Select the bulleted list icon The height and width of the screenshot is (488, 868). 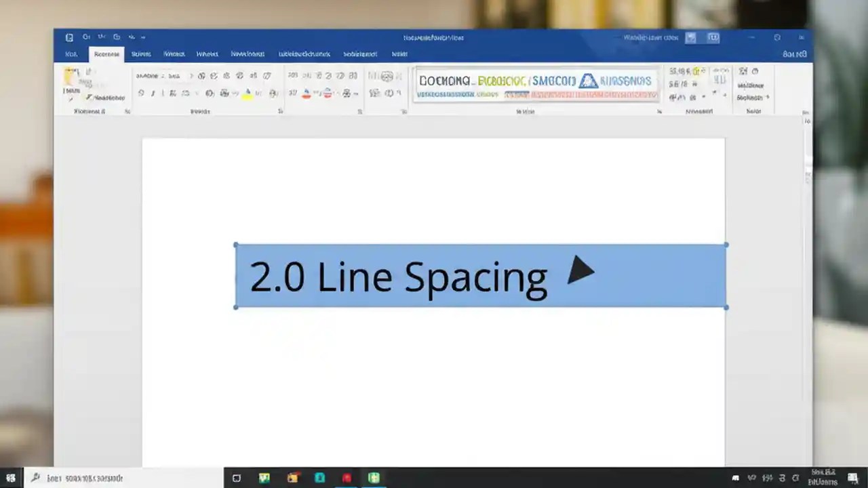tap(292, 75)
